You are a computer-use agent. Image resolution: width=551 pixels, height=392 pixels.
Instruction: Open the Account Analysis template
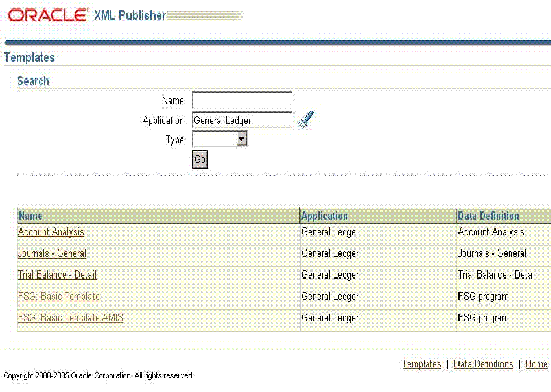coord(51,232)
